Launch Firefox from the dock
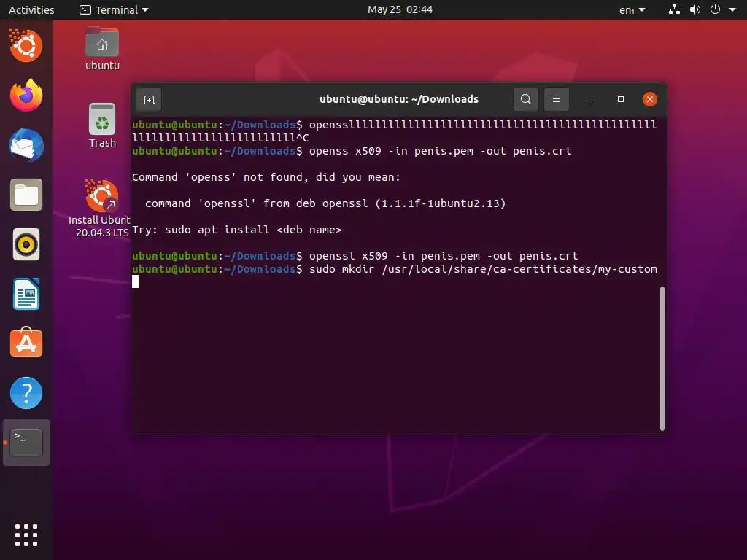The height and width of the screenshot is (560, 747). tap(26, 96)
